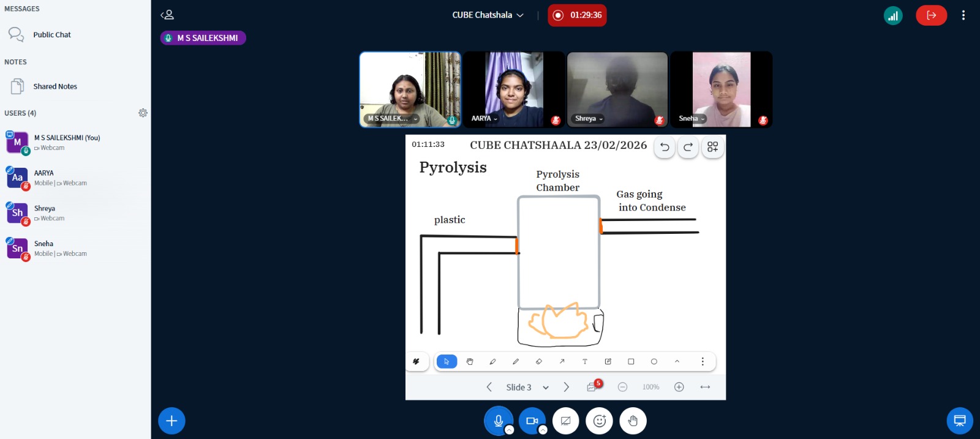Open the reactions emoji button
Viewport: 980px width, 439px height.
600,421
